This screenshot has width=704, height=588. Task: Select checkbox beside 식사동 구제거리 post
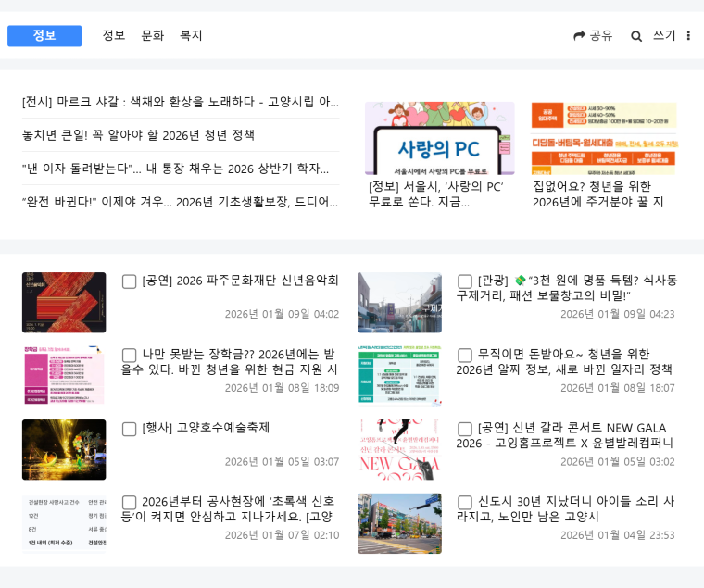(x=465, y=281)
